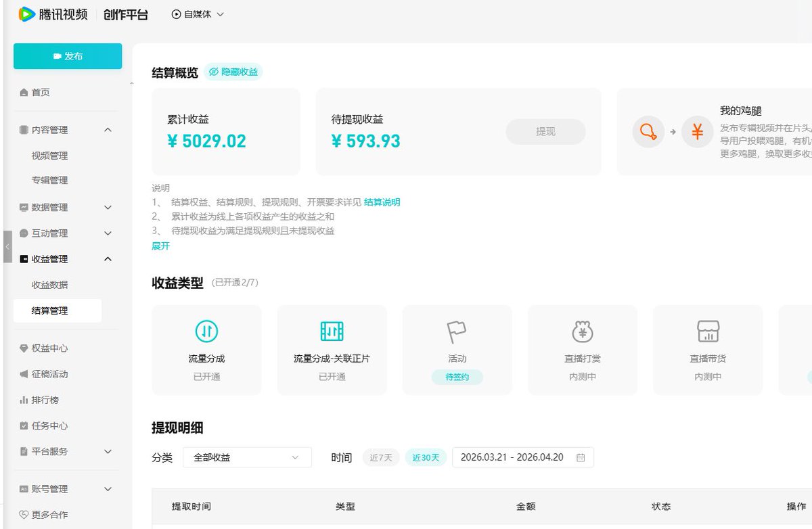Collapse the 内容管理 chevron

(x=108, y=130)
